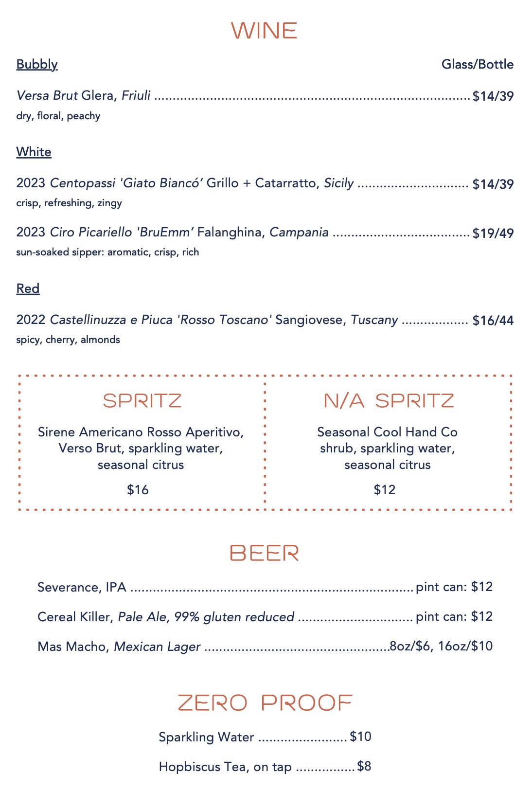
Task: Click the SPRITZ box heading
Action: pyautogui.click(x=142, y=401)
